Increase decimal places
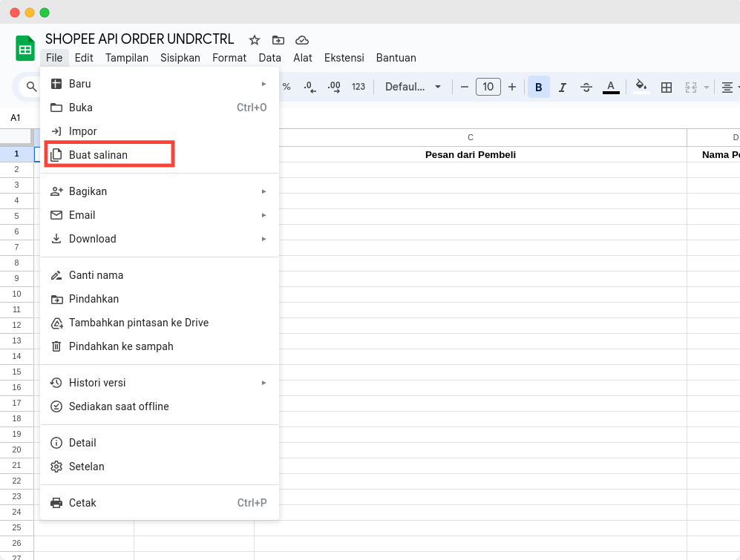The height and width of the screenshot is (560, 740). tap(334, 87)
